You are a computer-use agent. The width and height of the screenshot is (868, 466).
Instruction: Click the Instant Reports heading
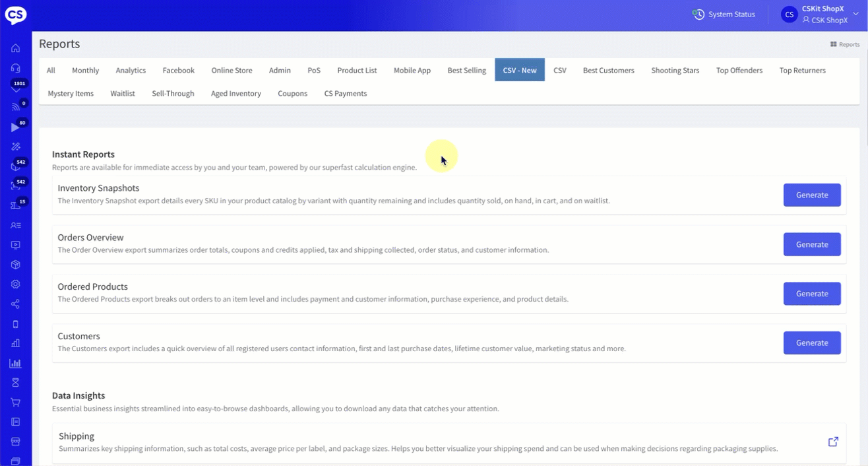point(83,154)
